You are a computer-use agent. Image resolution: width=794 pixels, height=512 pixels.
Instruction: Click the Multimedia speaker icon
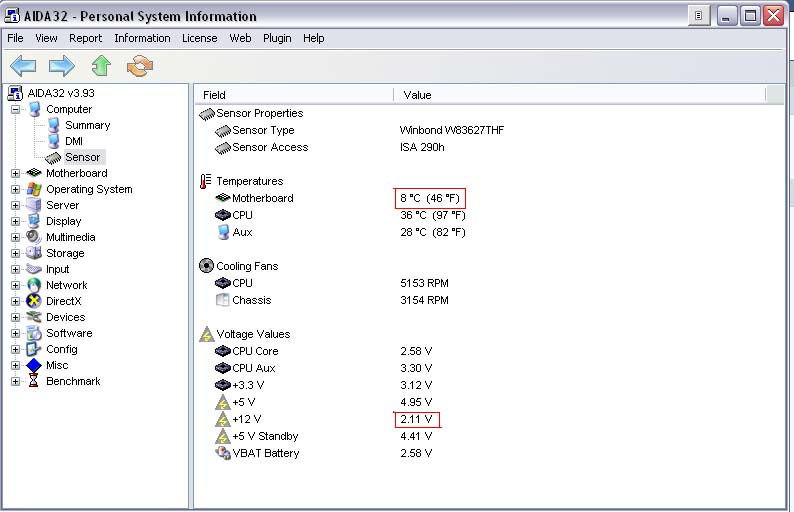(34, 237)
